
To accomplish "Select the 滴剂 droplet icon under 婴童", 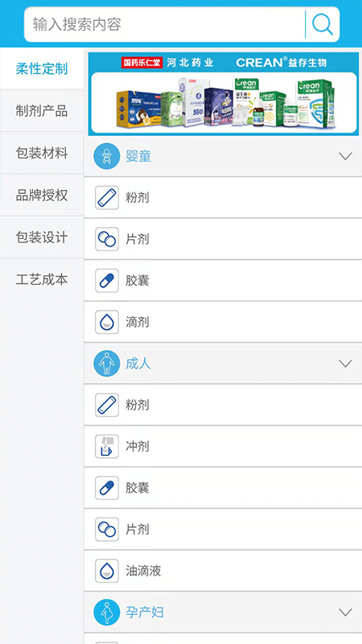I will point(107,322).
